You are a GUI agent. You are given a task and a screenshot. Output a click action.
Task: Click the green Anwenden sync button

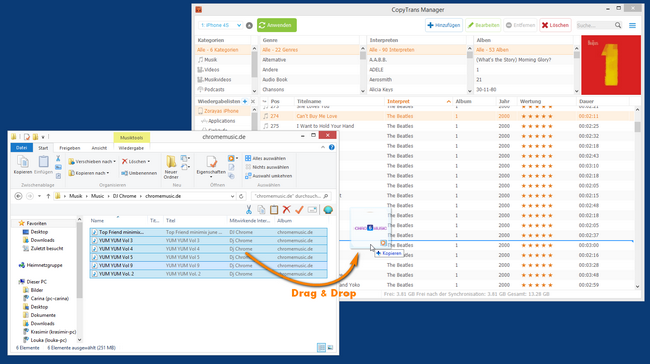pyautogui.click(x=276, y=25)
